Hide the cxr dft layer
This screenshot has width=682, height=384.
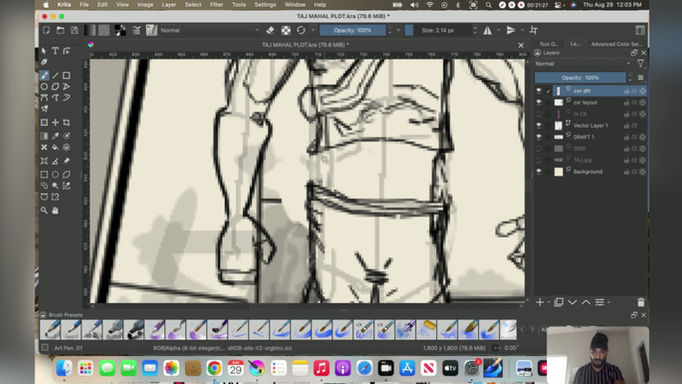coord(539,91)
